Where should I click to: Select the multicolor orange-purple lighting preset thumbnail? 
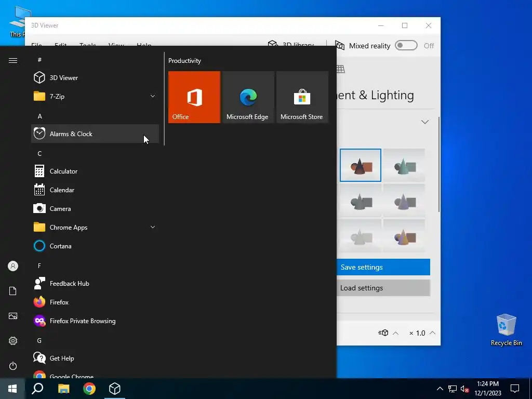(404, 236)
